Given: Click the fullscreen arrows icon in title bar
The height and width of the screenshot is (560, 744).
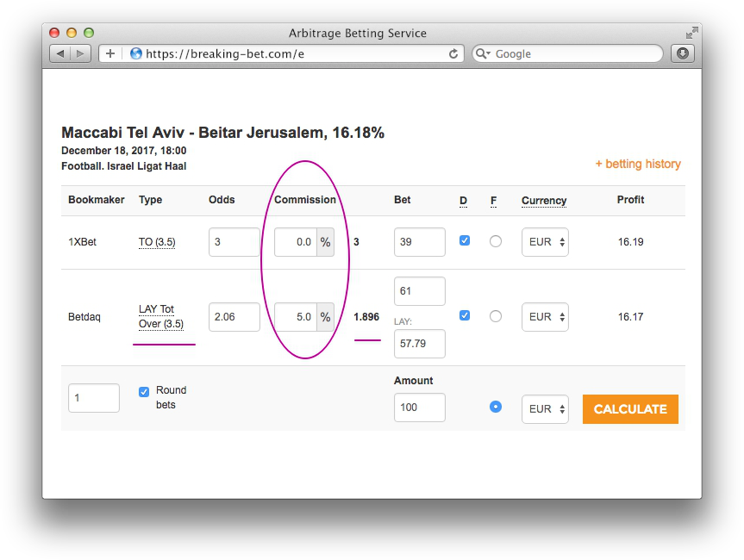Looking at the screenshot, I should pos(691,33).
